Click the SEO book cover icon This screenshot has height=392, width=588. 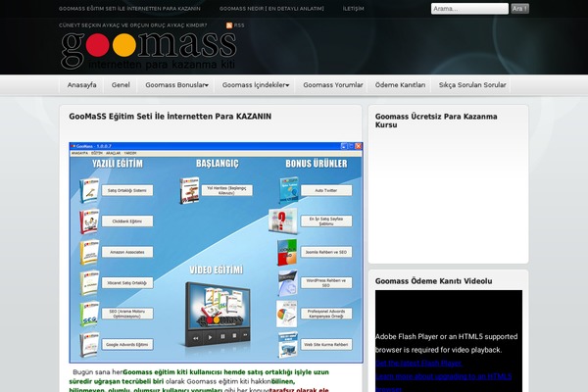89,314
